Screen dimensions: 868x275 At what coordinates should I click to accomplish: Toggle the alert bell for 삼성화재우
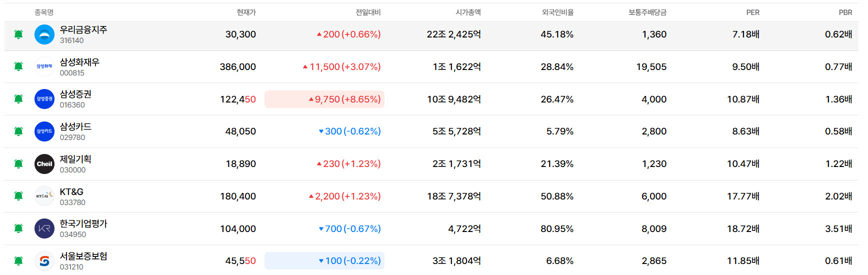point(18,66)
